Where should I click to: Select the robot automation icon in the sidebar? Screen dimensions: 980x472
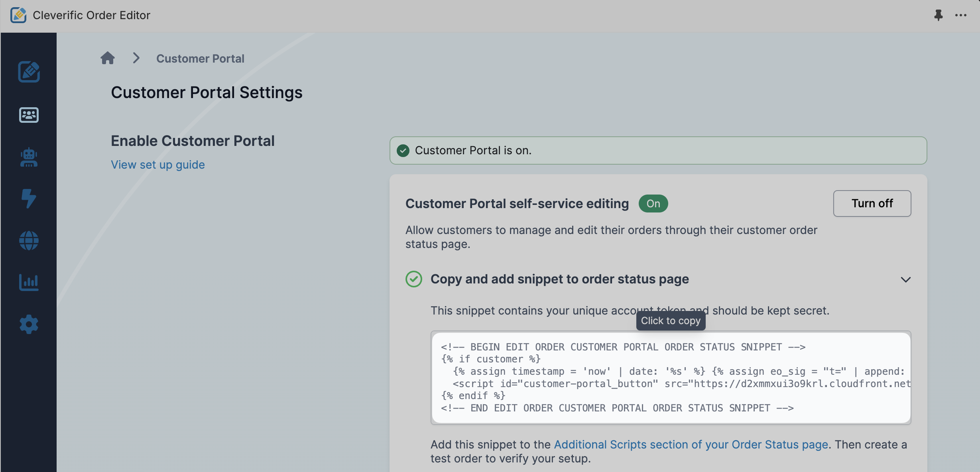pos(29,157)
